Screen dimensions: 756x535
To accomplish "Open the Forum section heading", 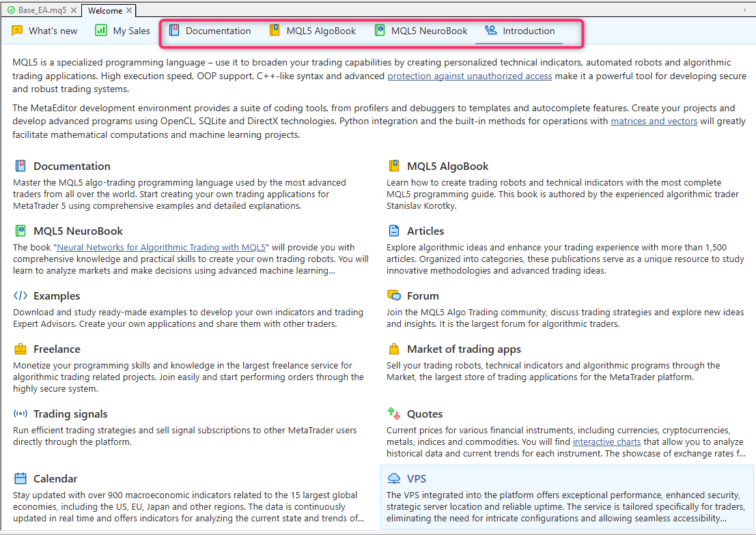I will pyautogui.click(x=423, y=296).
